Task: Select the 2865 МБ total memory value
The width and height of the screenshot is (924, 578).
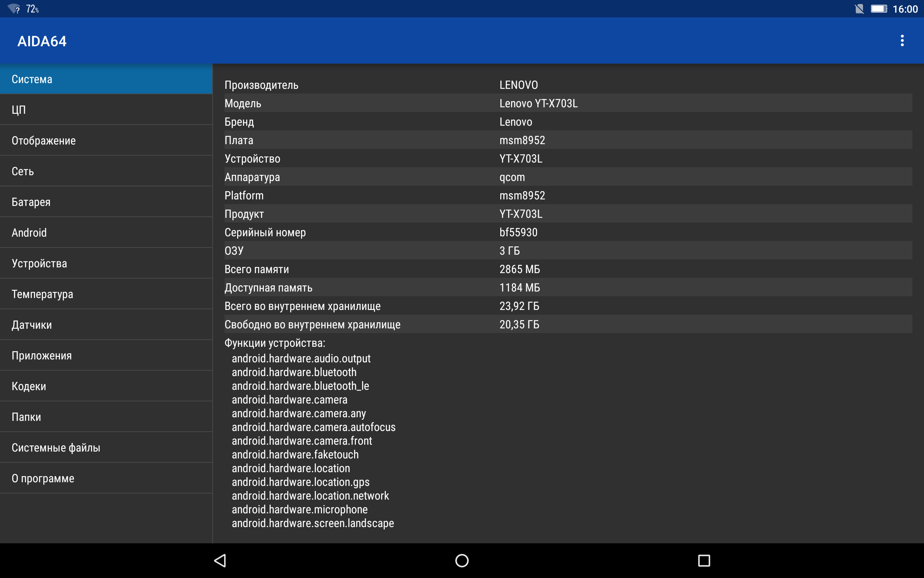Action: (520, 269)
